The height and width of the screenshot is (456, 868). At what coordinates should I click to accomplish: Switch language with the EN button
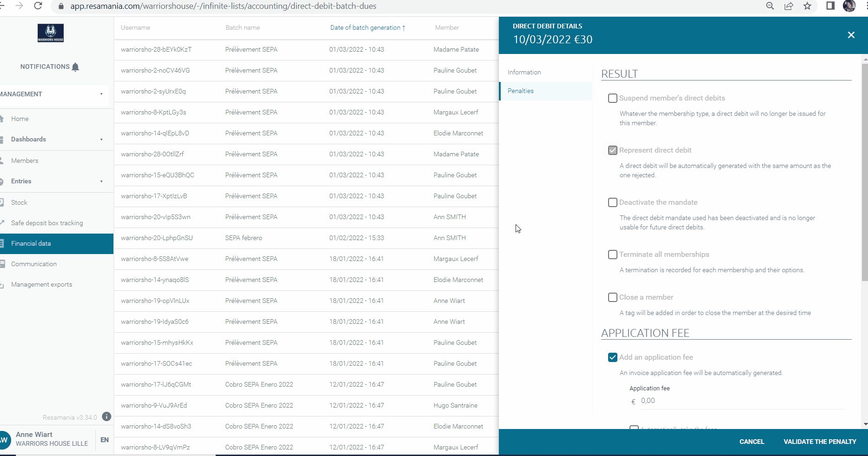click(x=105, y=440)
